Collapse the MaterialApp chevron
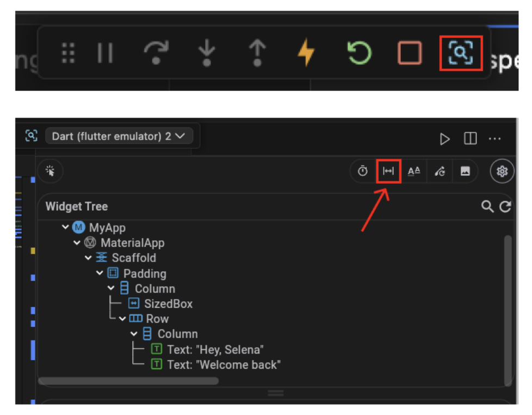 77,242
